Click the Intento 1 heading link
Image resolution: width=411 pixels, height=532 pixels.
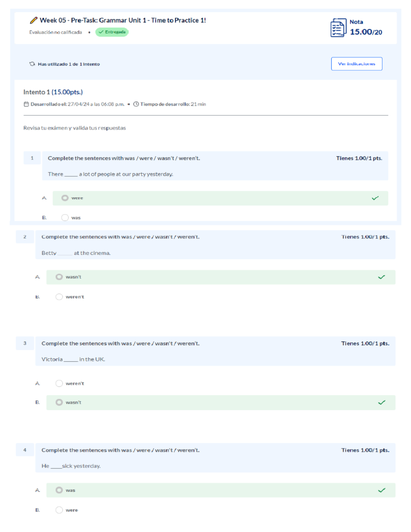53,92
